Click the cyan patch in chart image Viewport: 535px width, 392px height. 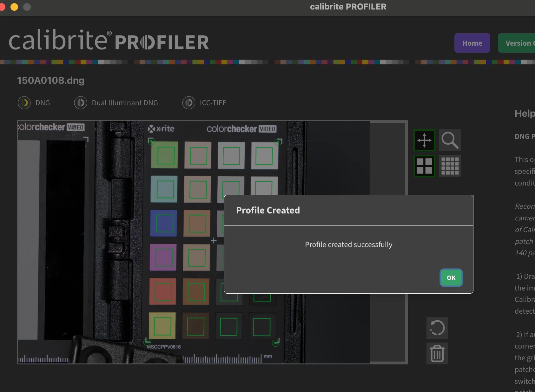click(x=164, y=189)
